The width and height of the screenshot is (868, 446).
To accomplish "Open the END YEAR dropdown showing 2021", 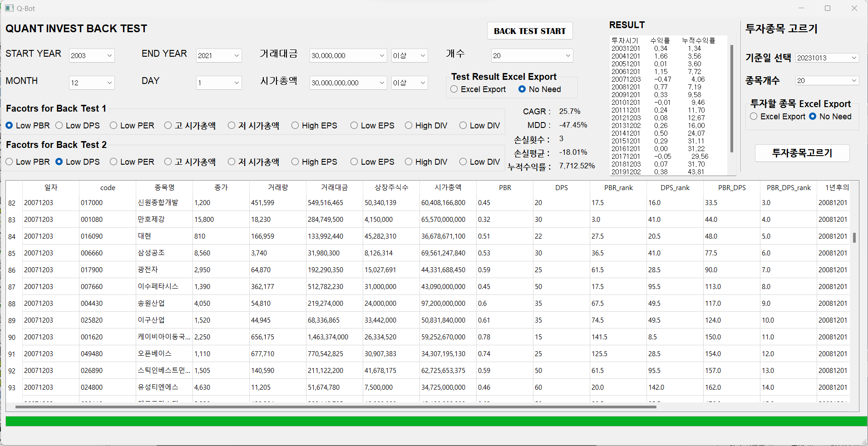I will pos(219,55).
